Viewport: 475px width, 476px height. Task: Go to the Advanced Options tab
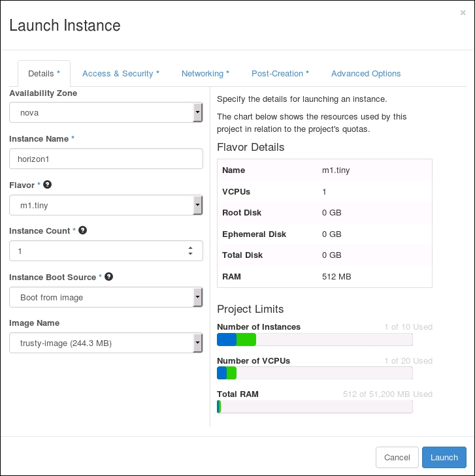pyautogui.click(x=366, y=74)
